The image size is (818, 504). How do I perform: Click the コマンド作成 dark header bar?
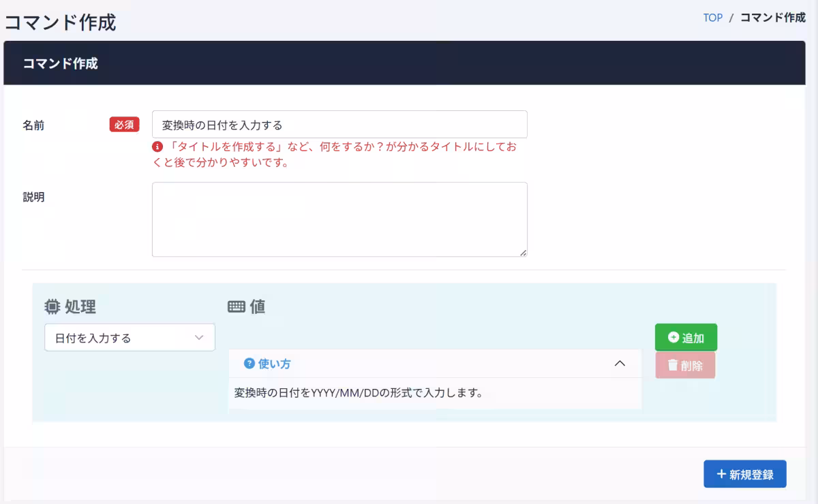pyautogui.click(x=409, y=63)
